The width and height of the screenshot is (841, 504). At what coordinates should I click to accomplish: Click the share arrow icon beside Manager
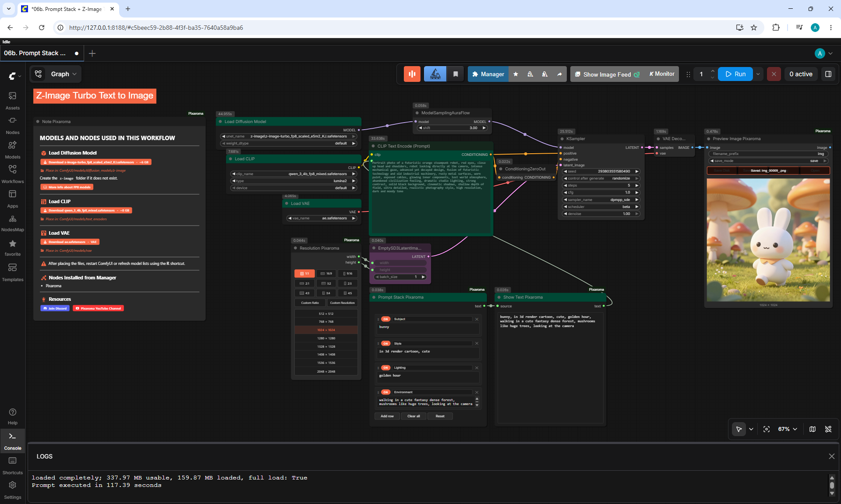point(559,74)
